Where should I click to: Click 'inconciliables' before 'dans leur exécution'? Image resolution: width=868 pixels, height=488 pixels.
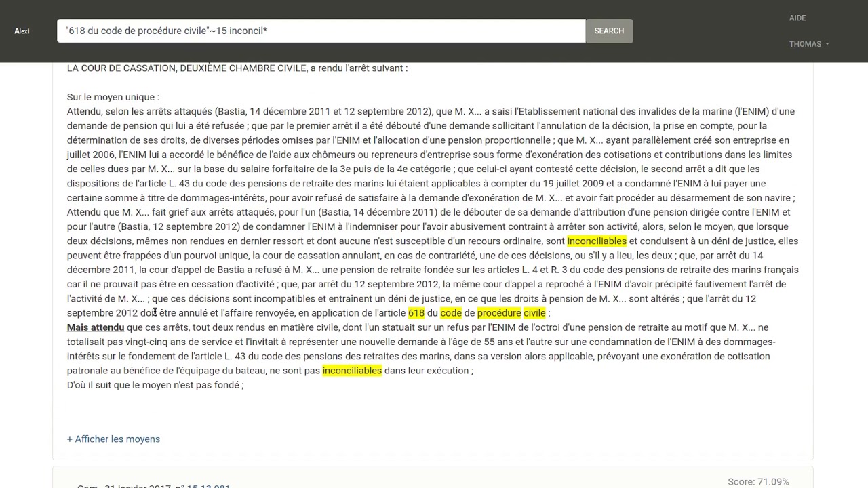352,371
